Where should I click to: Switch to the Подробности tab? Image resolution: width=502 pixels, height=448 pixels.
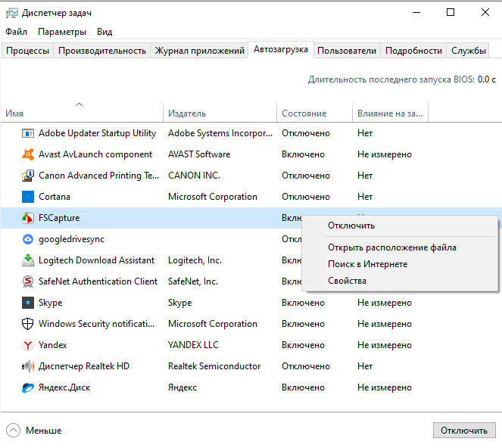[x=413, y=51]
